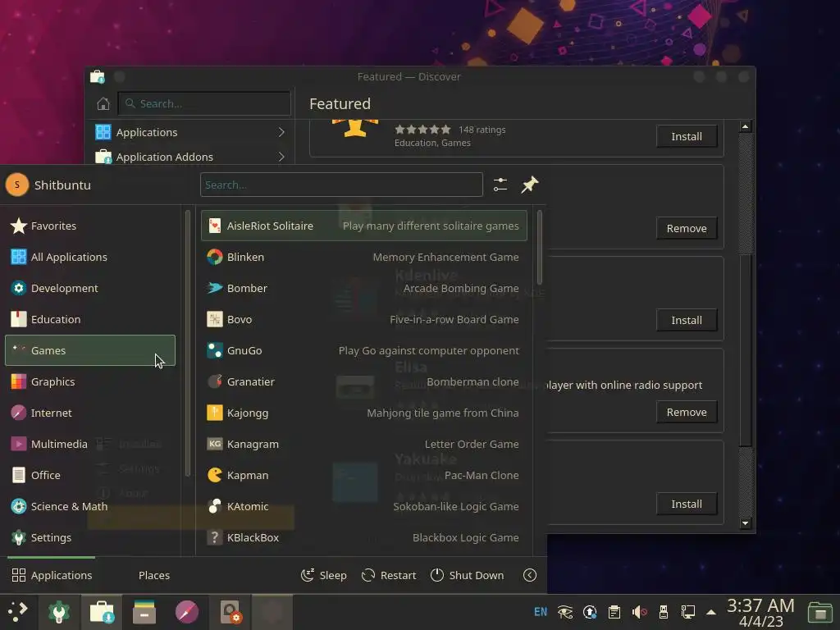
Task: Open the removable devices tray icon
Action: click(x=663, y=612)
